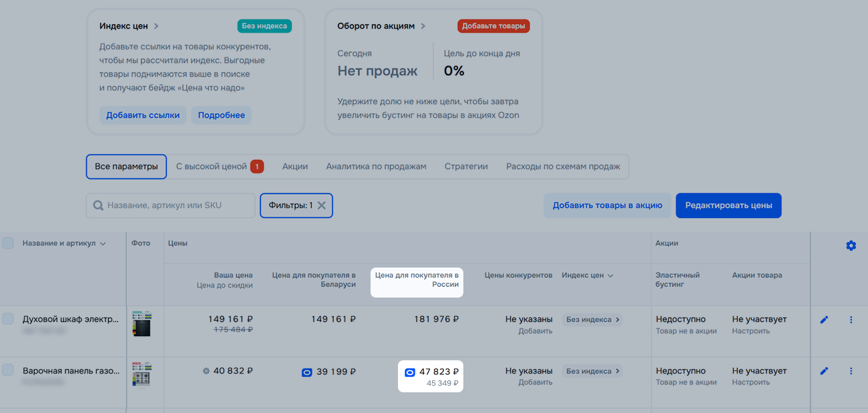
Task: Click the Добавить ссылки button
Action: [x=143, y=115]
